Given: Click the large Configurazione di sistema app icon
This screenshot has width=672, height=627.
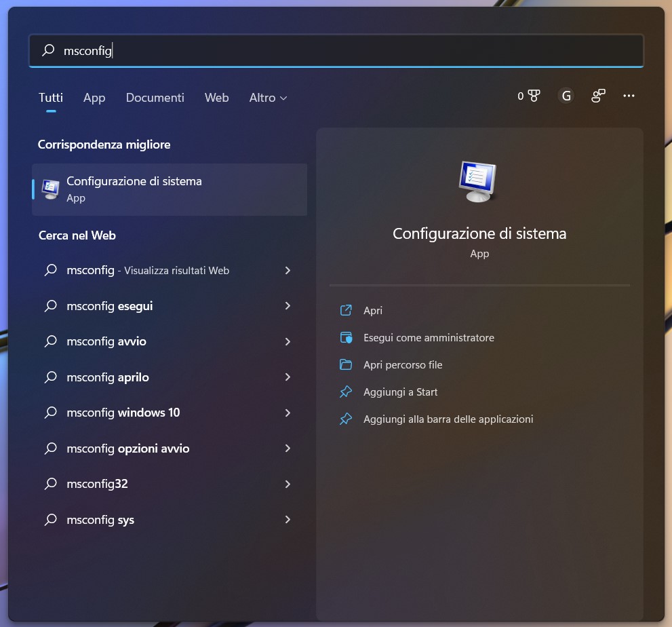Looking at the screenshot, I should 478,181.
